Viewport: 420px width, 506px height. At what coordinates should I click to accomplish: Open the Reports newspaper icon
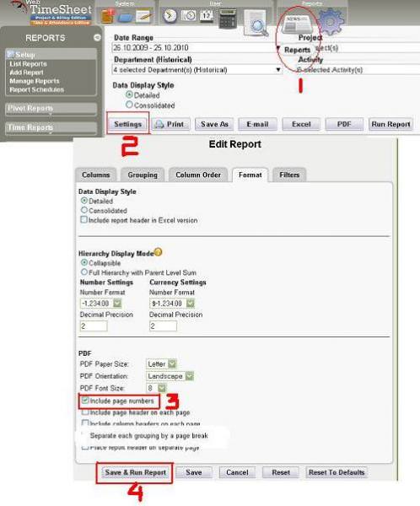[x=297, y=24]
